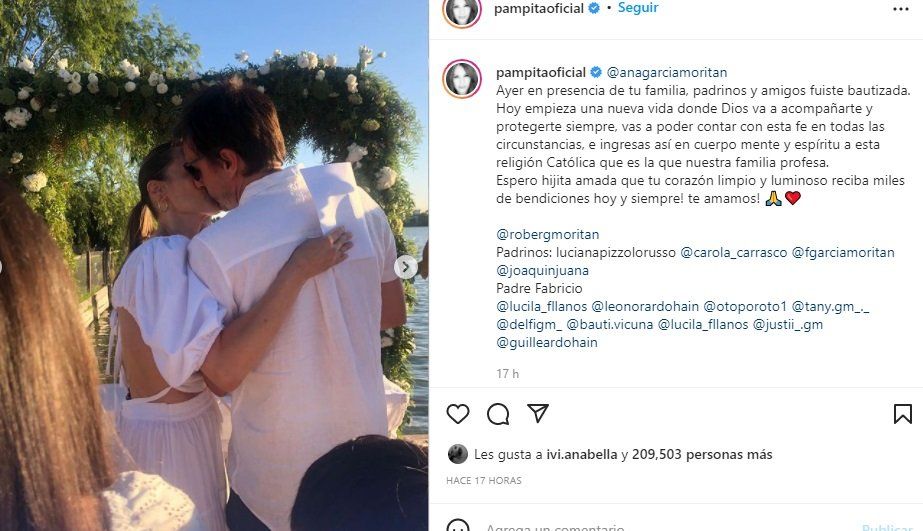This screenshot has width=923, height=531.
Task: Open comments with the speech bubble icon
Action: 498,414
